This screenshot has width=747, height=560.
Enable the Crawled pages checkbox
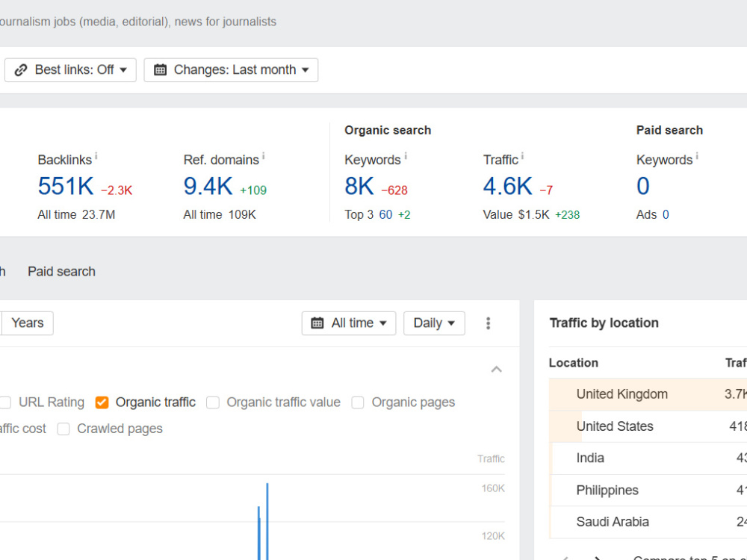coord(63,429)
